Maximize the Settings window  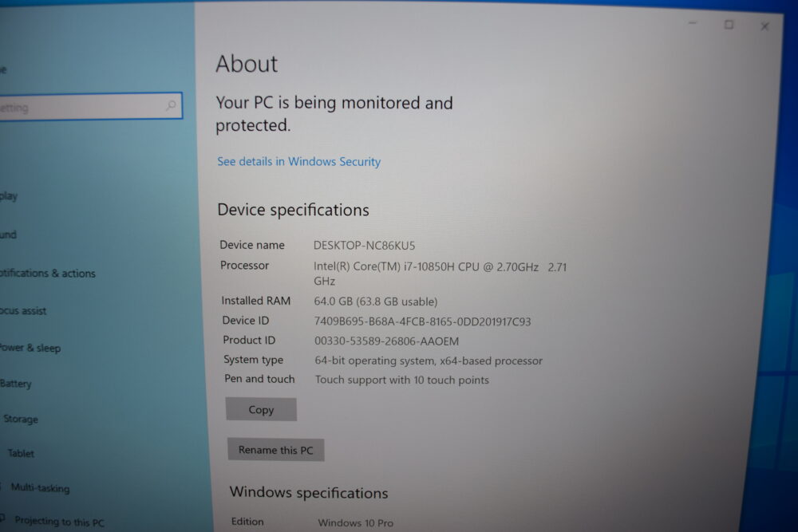(x=729, y=25)
